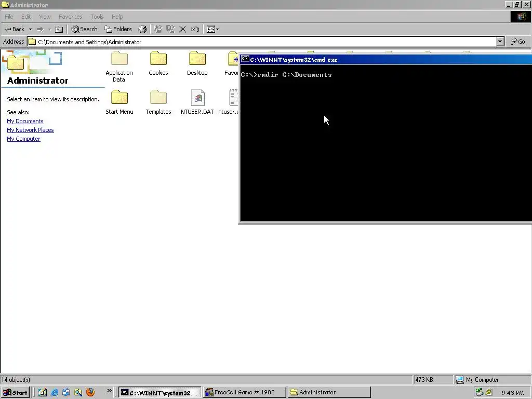Viewport: 532px width, 399px height.
Task: Select the Desktop folder
Action: [x=197, y=63]
